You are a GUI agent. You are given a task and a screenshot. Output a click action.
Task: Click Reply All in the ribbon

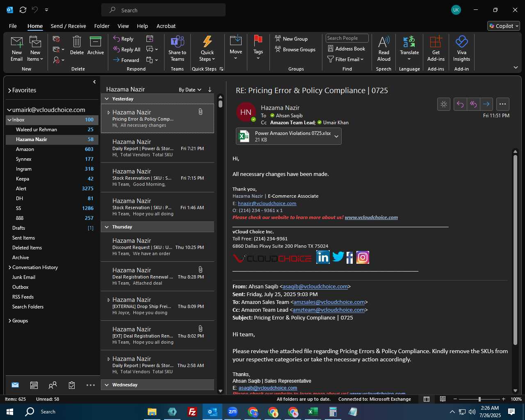(127, 49)
